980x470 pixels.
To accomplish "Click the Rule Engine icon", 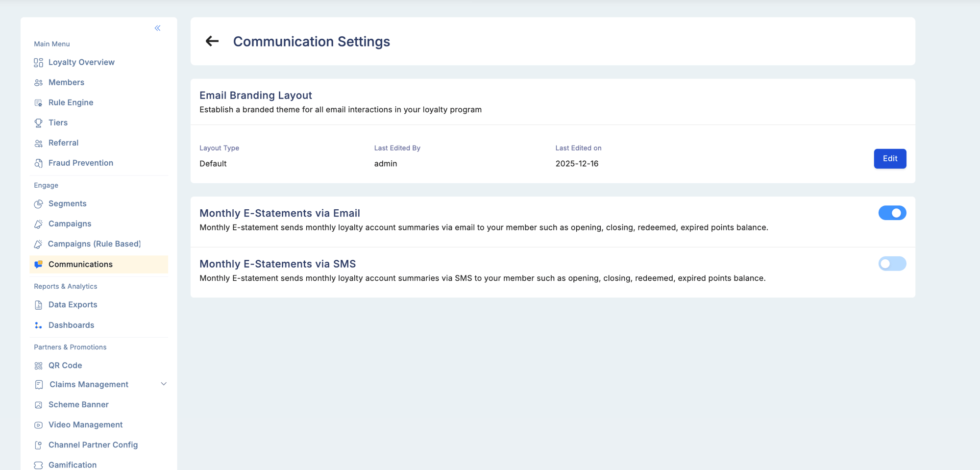I will point(38,103).
